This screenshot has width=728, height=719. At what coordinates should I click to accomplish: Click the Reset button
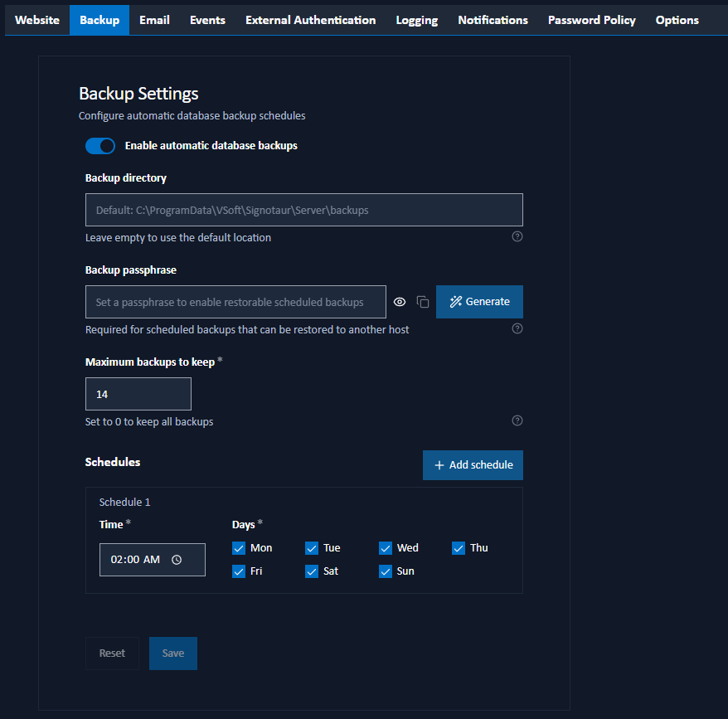tap(112, 653)
